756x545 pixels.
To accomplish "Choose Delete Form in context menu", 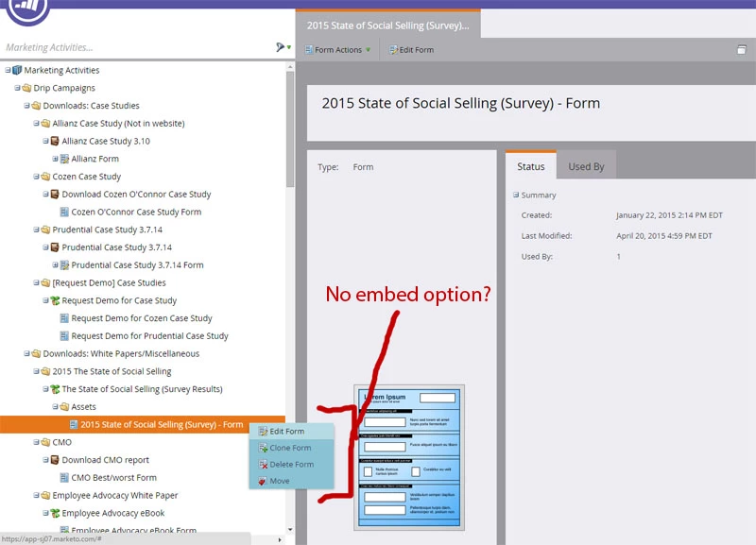I will pyautogui.click(x=292, y=464).
